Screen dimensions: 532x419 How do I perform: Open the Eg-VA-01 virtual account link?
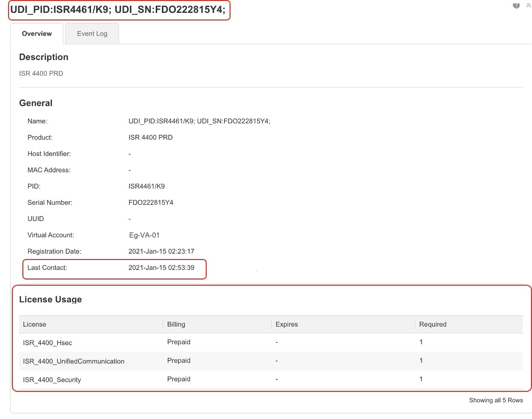144,235
